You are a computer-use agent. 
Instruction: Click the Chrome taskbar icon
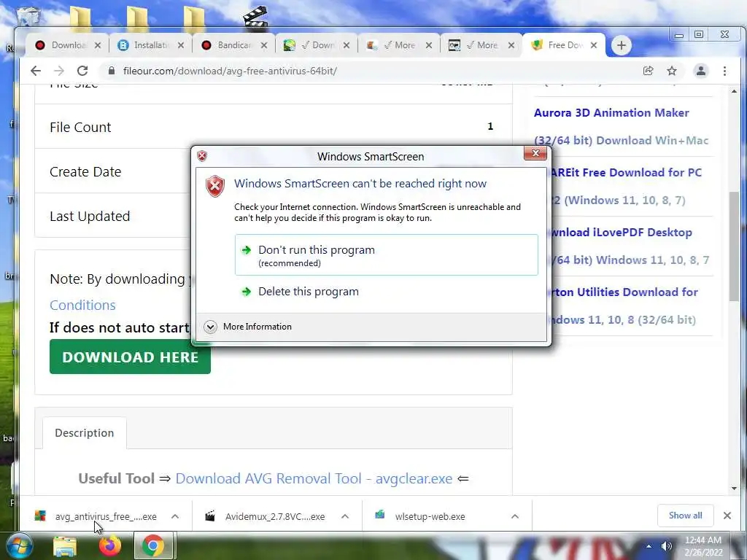(153, 545)
